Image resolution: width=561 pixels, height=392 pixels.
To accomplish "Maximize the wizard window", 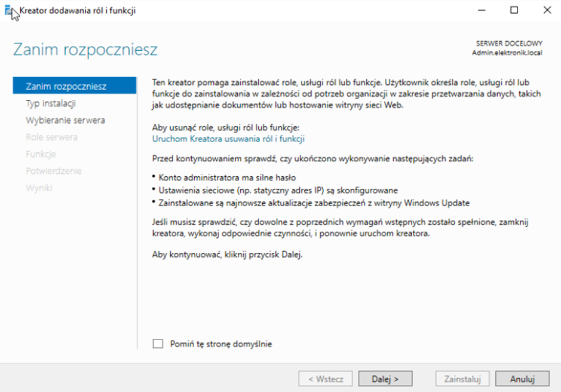I will (514, 10).
